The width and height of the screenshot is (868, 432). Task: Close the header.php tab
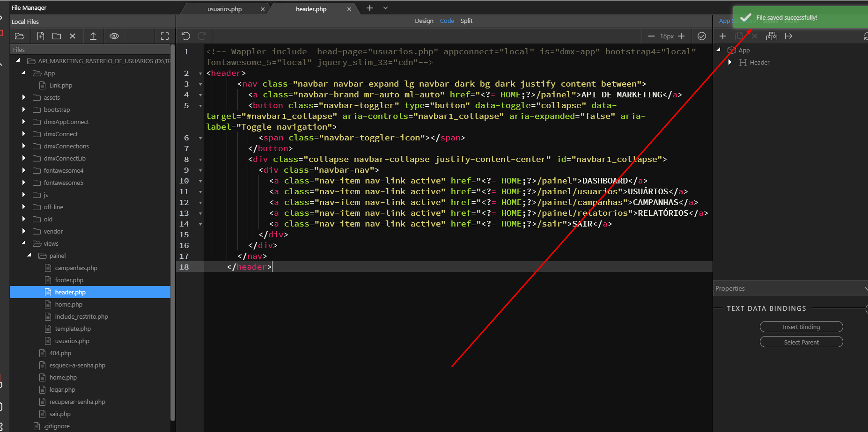[349, 9]
